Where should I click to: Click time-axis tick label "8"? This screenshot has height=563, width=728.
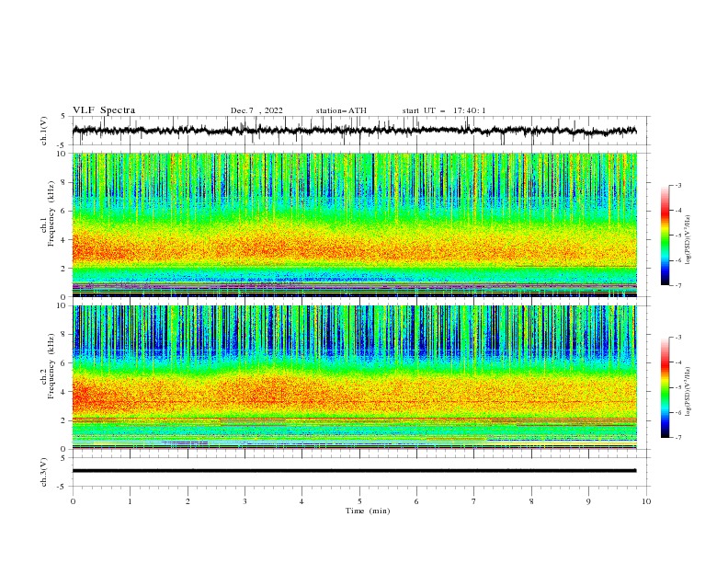click(531, 501)
